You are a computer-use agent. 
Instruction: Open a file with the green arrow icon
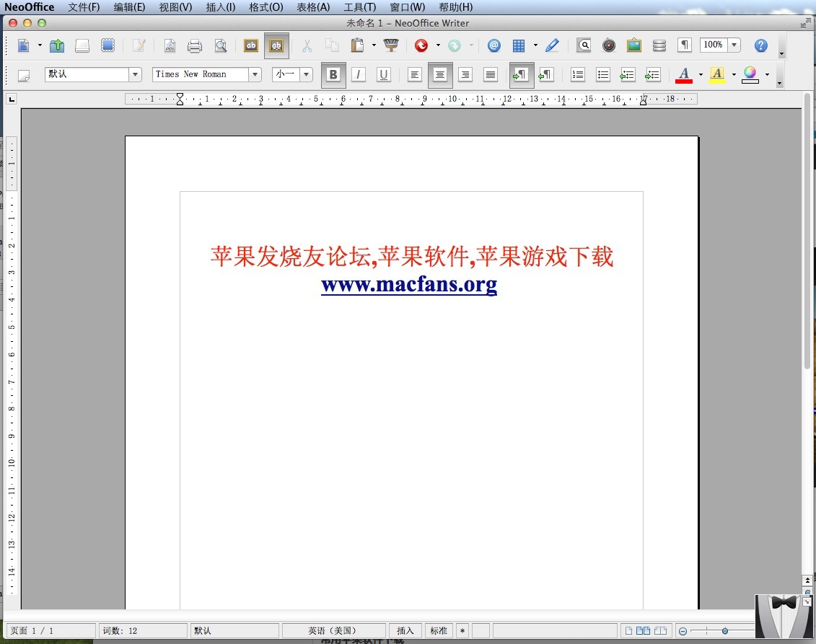tap(57, 45)
